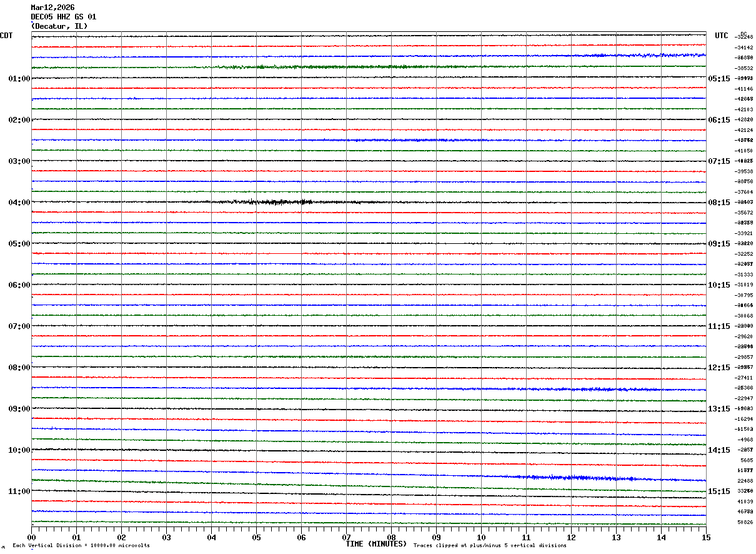Click the 08:15 UTC time label
The image size is (756, 554).
point(719,203)
